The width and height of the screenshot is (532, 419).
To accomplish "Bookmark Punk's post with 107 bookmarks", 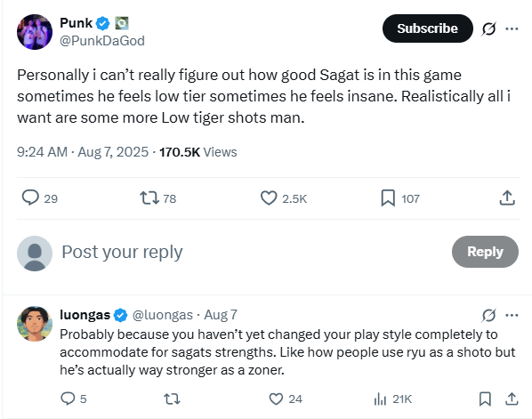I will (388, 197).
